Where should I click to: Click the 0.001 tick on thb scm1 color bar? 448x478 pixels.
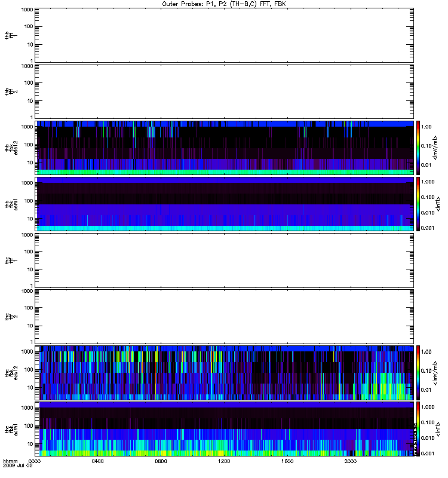[x=428, y=228]
